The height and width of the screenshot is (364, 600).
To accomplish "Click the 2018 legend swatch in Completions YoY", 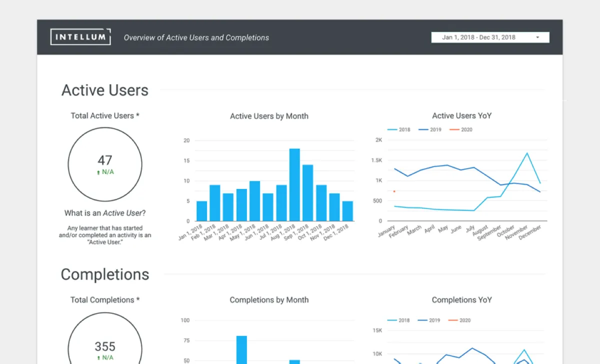I will click(391, 320).
